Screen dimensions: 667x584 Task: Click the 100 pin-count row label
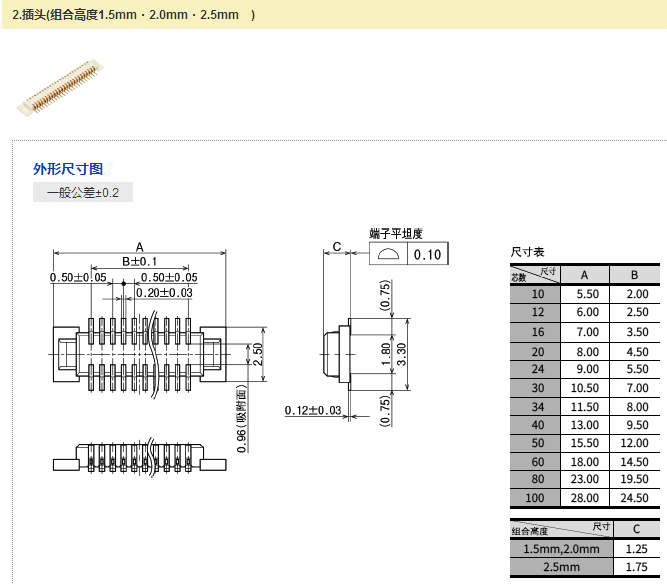click(539, 497)
